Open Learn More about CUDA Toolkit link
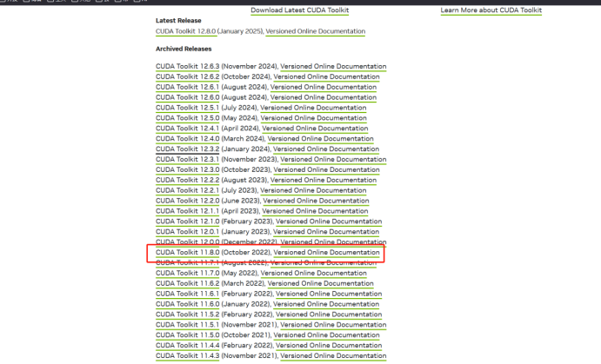 [491, 10]
